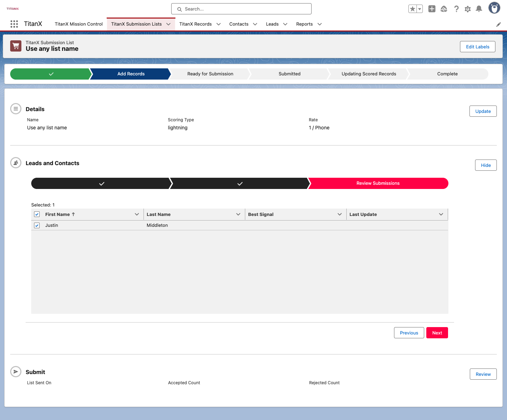Click Hide for Leads and Contacts

(x=486, y=165)
